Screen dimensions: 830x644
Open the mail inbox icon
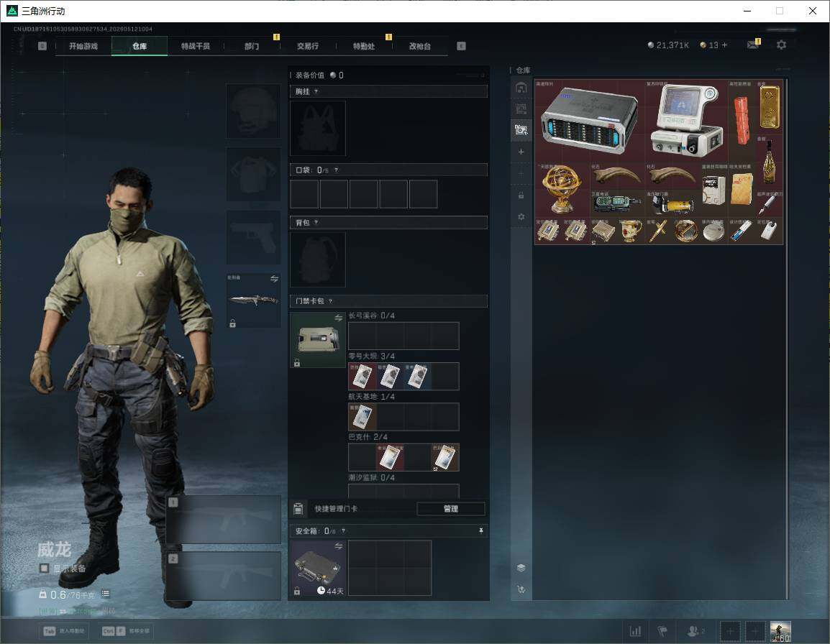(x=753, y=45)
